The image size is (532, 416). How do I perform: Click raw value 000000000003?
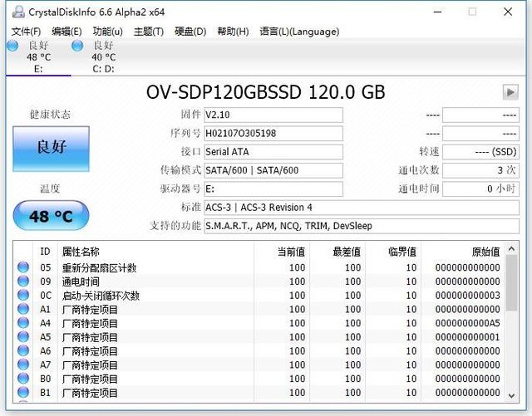467,296
